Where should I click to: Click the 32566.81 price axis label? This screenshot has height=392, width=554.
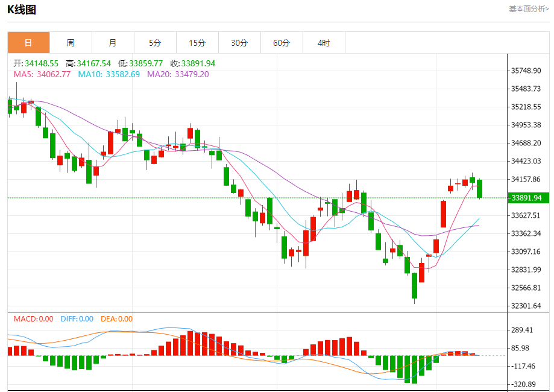click(526, 288)
